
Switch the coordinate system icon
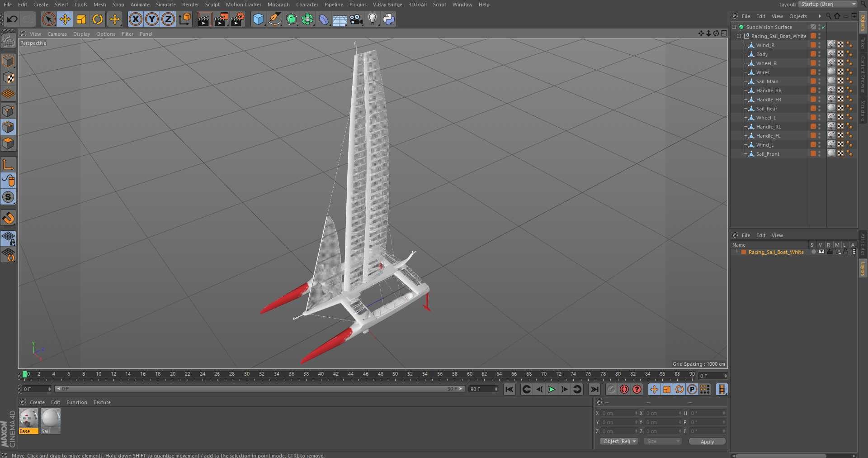point(185,19)
